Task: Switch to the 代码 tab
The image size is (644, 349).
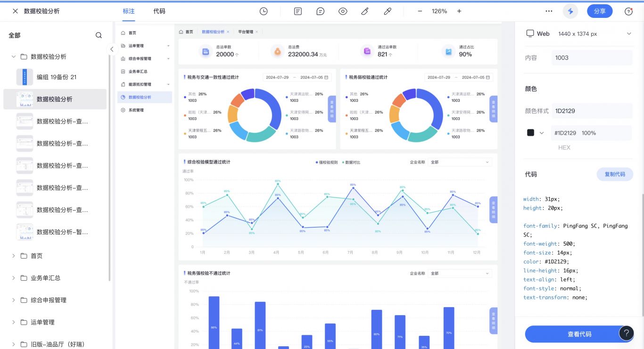Action: (x=159, y=11)
